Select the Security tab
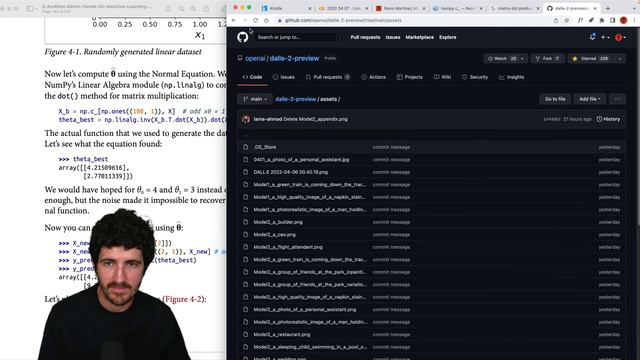Image resolution: width=640 pixels, height=360 pixels. [475, 77]
